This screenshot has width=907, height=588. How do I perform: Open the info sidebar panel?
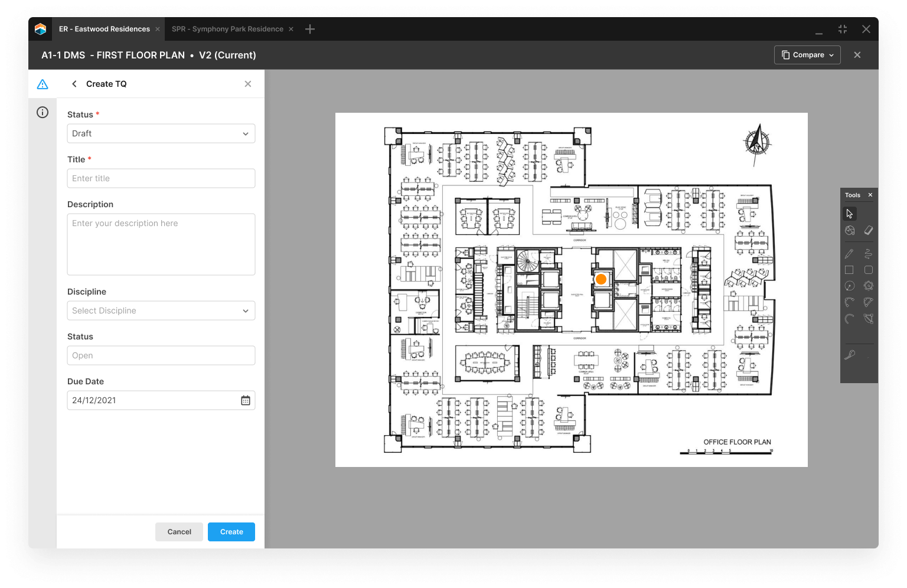tap(43, 112)
